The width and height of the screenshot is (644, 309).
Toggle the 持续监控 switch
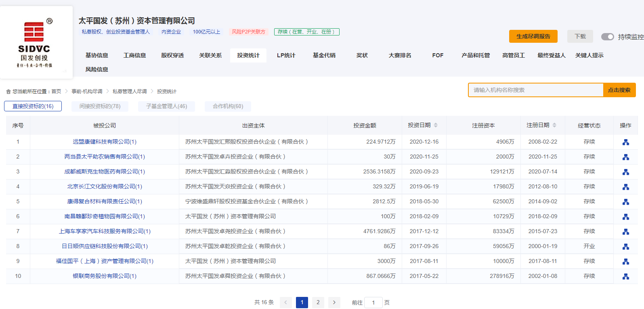tap(607, 37)
